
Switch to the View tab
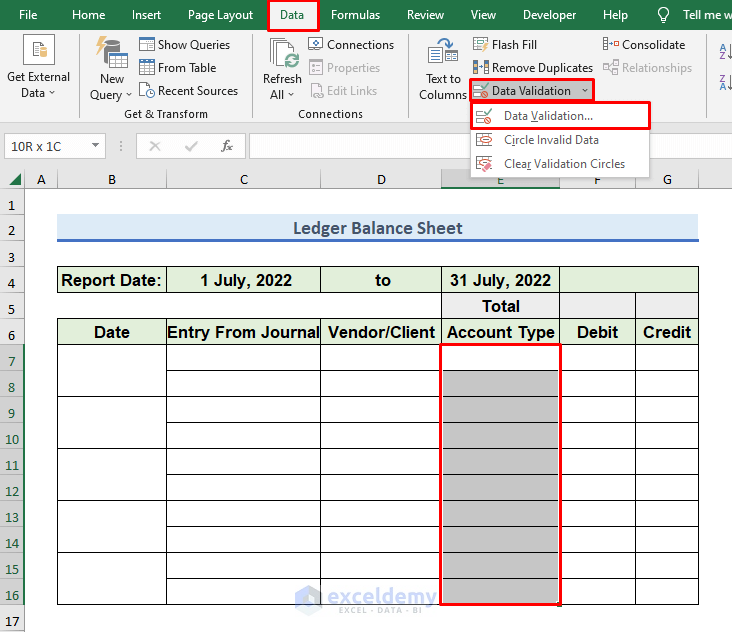[x=483, y=15]
